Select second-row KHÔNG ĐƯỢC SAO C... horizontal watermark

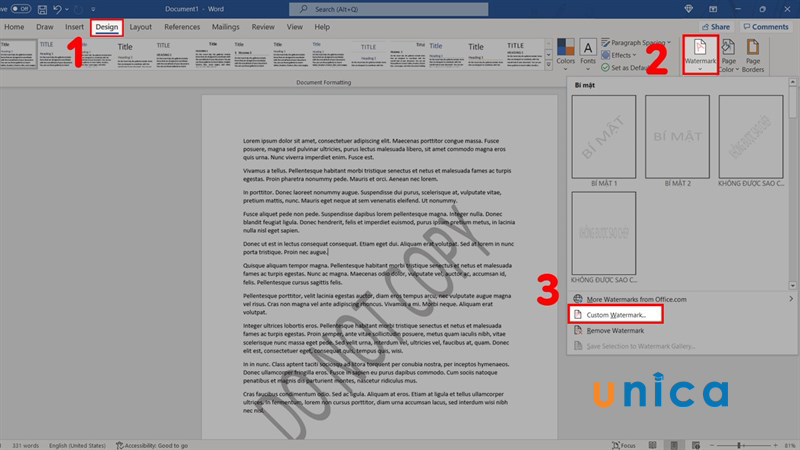pyautogui.click(x=604, y=233)
